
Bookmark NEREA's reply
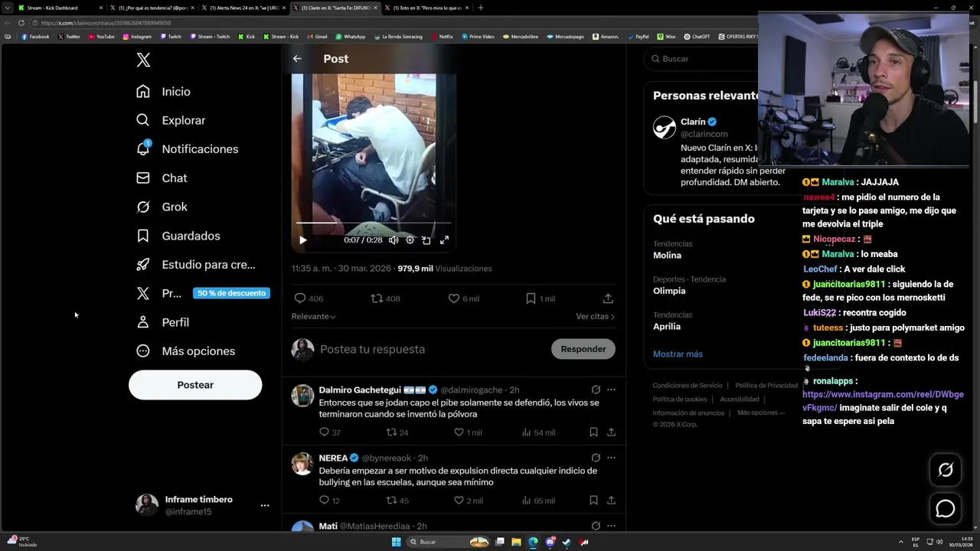(x=593, y=500)
